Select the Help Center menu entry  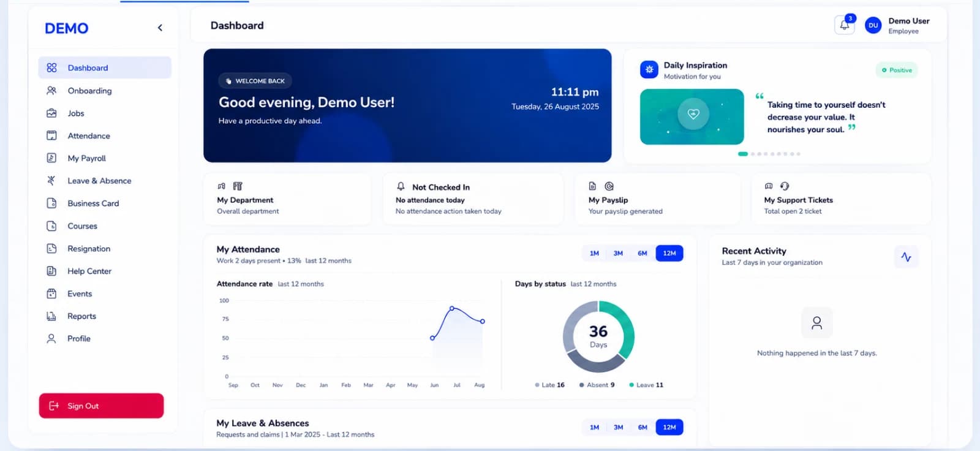pyautogui.click(x=105, y=271)
